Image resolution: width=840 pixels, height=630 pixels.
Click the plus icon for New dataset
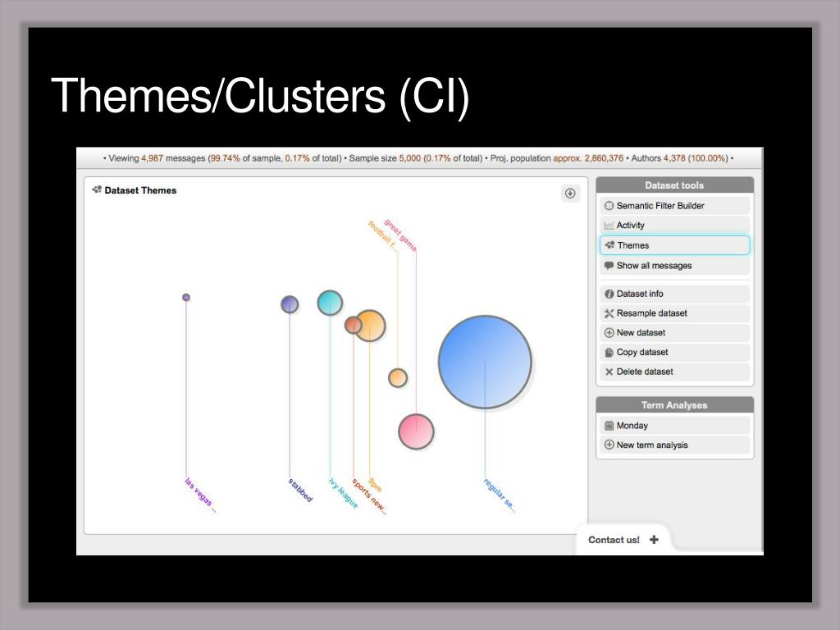click(x=609, y=333)
